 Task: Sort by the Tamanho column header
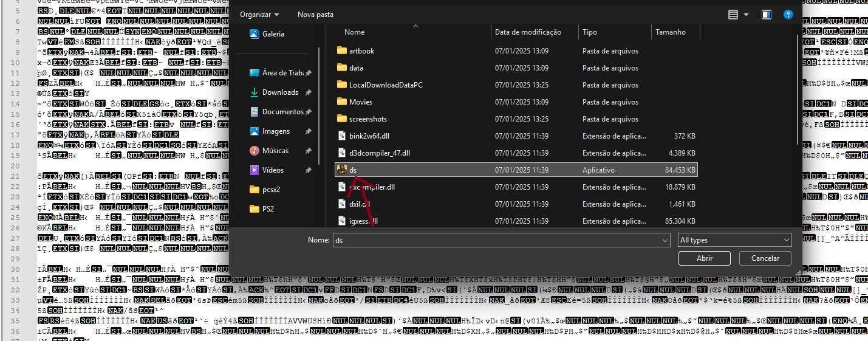(671, 32)
